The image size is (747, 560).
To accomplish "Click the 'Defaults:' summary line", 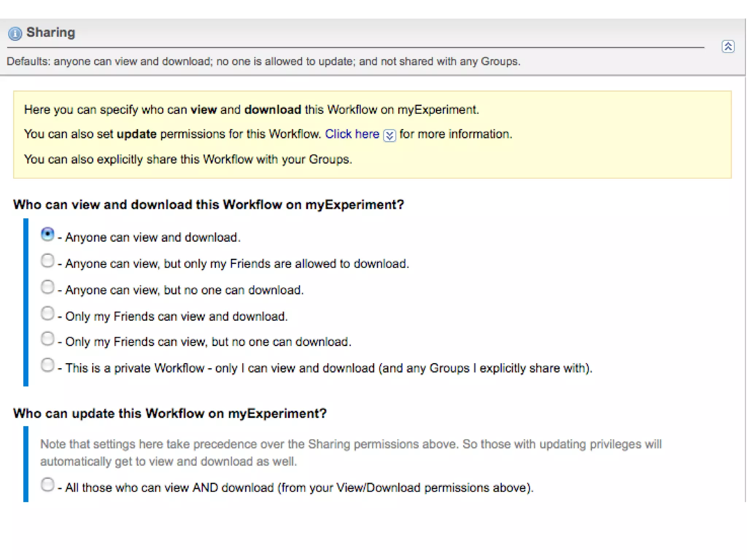I will click(x=263, y=61).
